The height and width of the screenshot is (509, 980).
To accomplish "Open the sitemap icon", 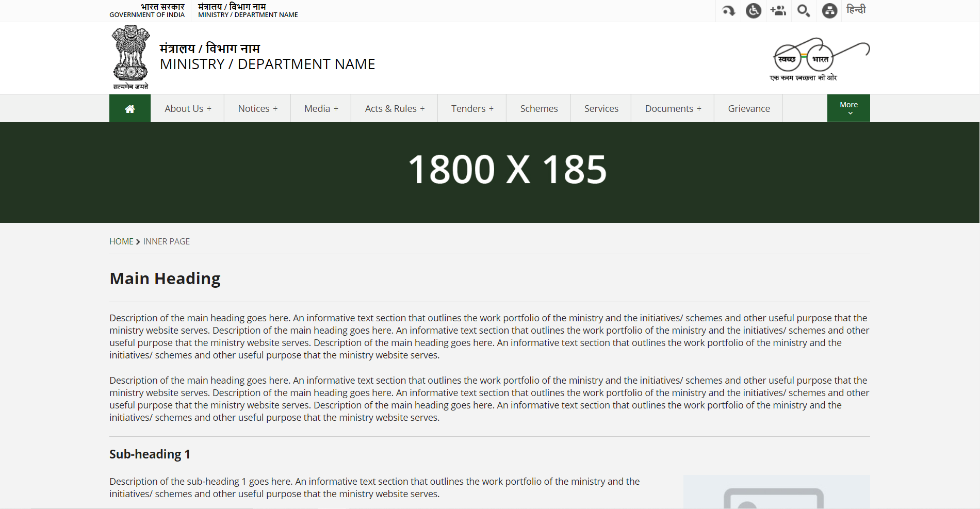I will pyautogui.click(x=829, y=10).
